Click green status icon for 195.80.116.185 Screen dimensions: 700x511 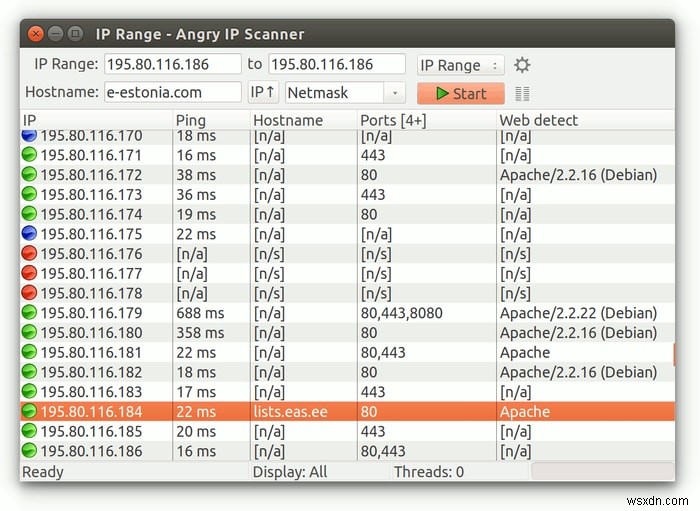click(x=29, y=430)
